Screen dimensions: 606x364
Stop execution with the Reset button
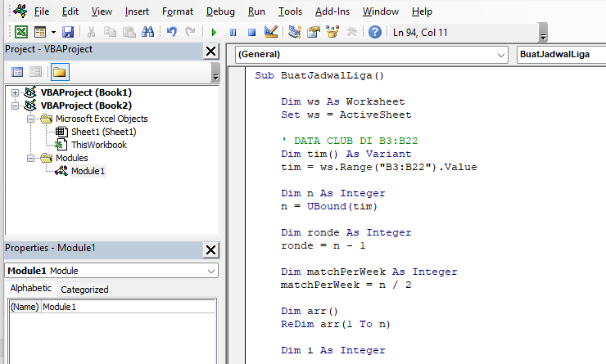pyautogui.click(x=251, y=32)
